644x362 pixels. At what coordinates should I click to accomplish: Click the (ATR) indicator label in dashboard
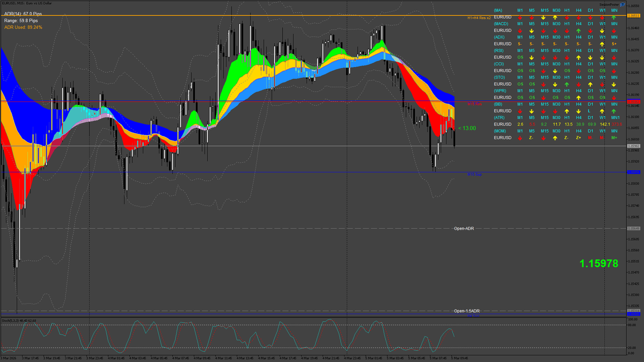(500, 117)
